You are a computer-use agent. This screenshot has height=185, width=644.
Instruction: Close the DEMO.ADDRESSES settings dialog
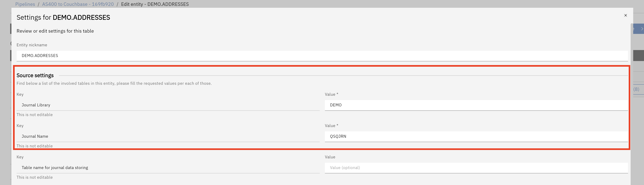tap(625, 15)
